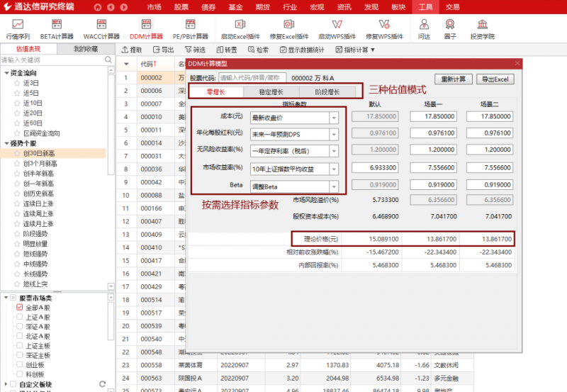The image size is (567, 392).
Task: Click the search magnifier in keyword box
Action: click(x=108, y=60)
